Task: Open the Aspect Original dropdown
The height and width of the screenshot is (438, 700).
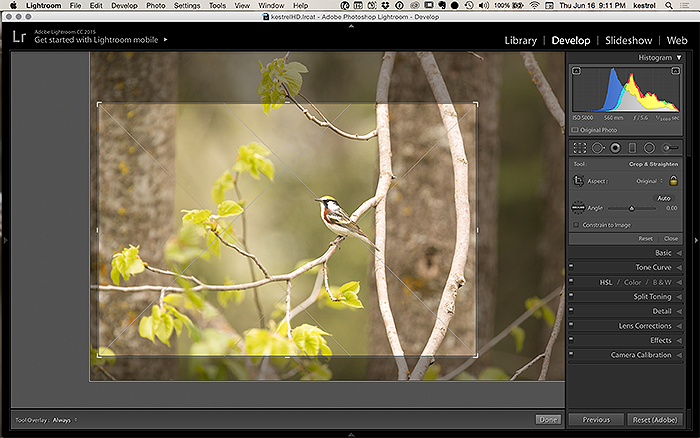Action: [x=650, y=180]
